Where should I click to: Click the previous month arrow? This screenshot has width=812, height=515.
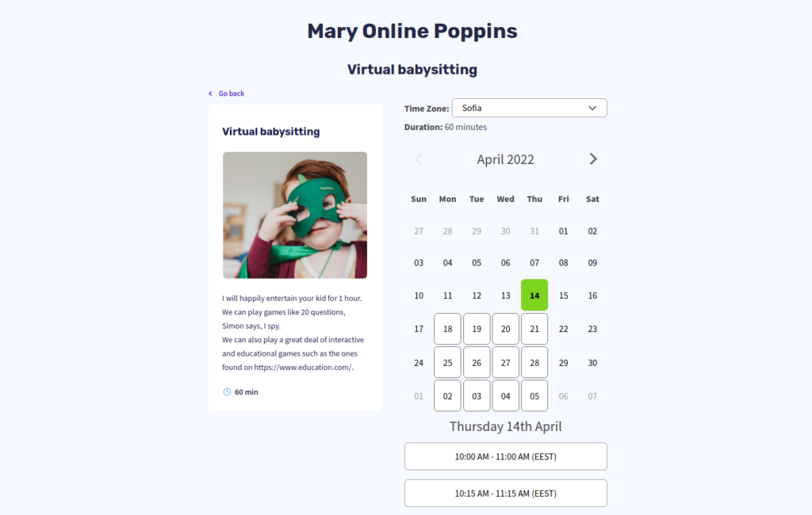419,159
